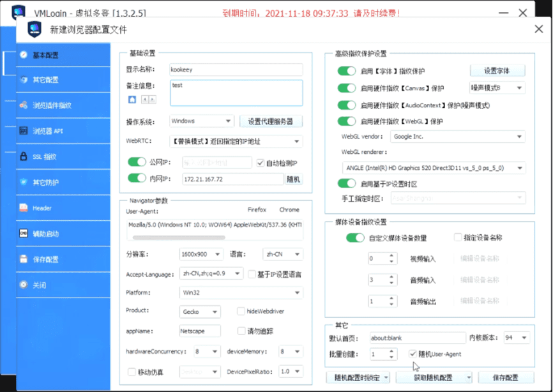Click the compass icon beside 基本配置
Screen dimensions: 553x392
[24, 55]
